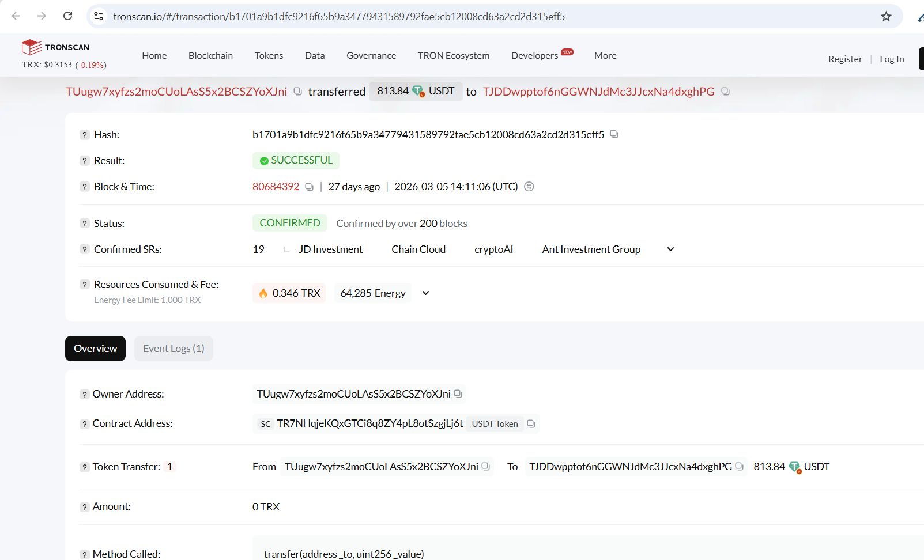Click the 64,285 Energy badge
Screen dimensions: 924x560
click(x=373, y=293)
